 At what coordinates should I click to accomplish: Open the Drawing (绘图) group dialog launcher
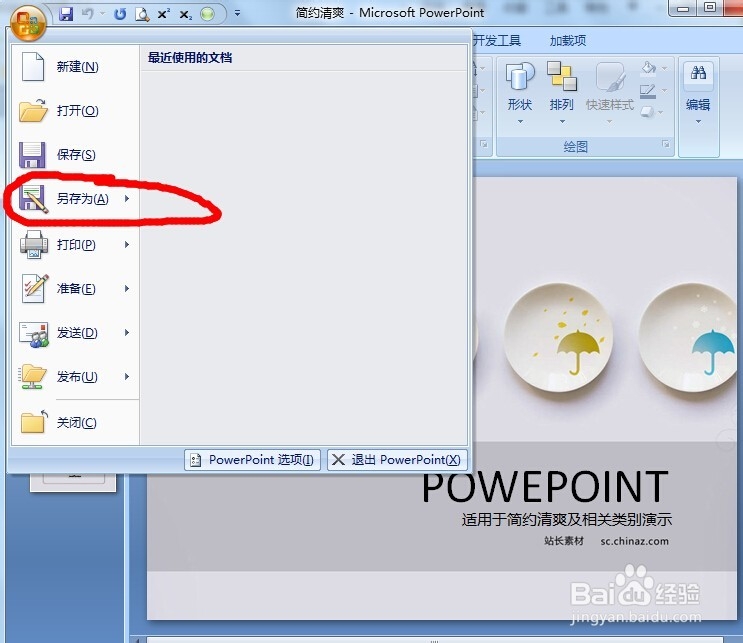pyautogui.click(x=666, y=144)
